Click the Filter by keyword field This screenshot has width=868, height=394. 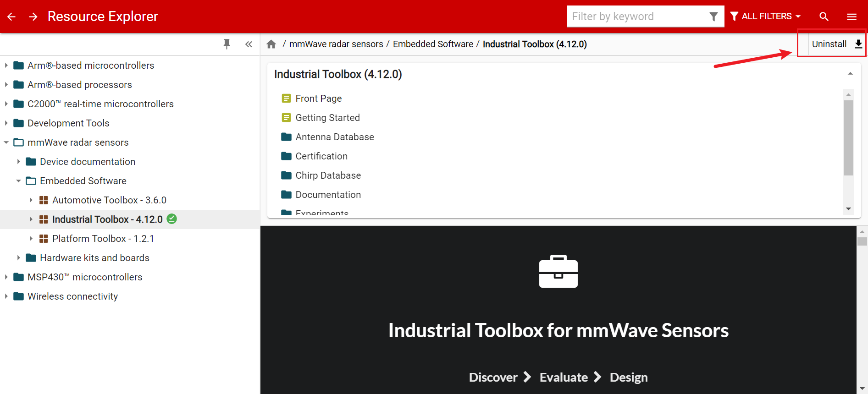637,16
